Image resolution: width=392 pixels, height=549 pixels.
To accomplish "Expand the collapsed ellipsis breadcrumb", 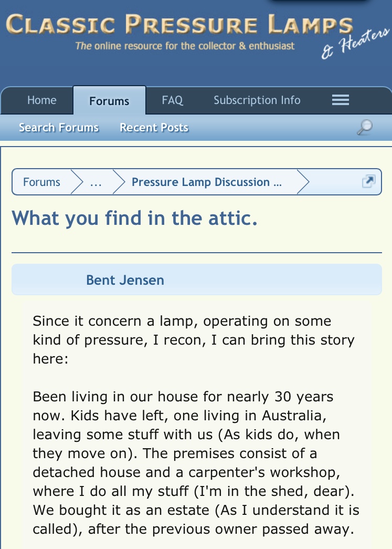I will click(96, 182).
